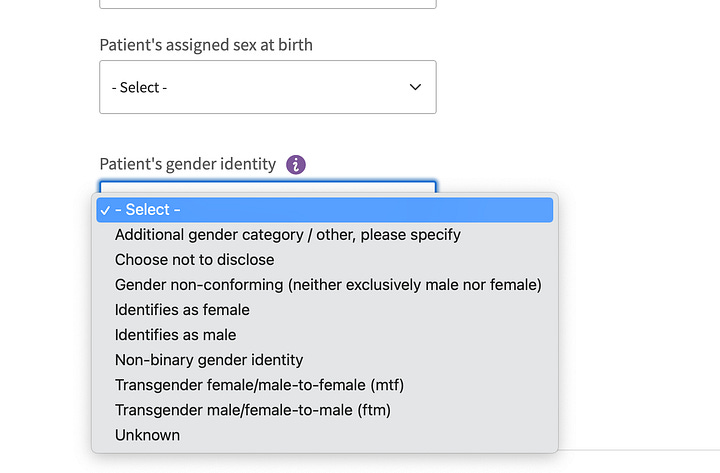Select "Additional gender category / other, please specify"
Image resolution: width=720 pixels, height=473 pixels.
[x=288, y=235]
